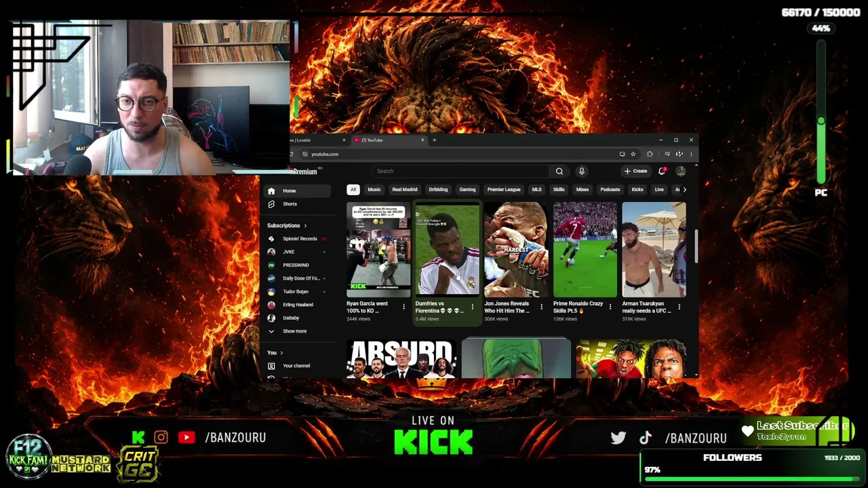Close the Lovable browser tab

pyautogui.click(x=344, y=140)
